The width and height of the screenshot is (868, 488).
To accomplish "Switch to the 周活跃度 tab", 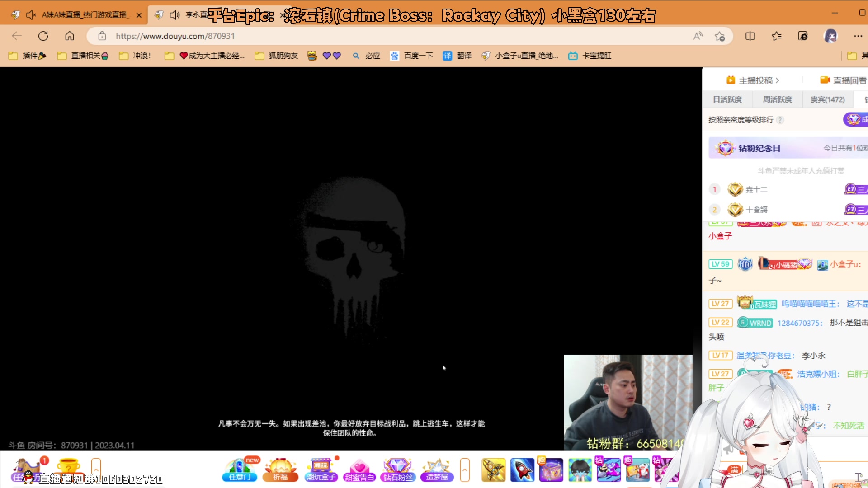I will pos(777,99).
